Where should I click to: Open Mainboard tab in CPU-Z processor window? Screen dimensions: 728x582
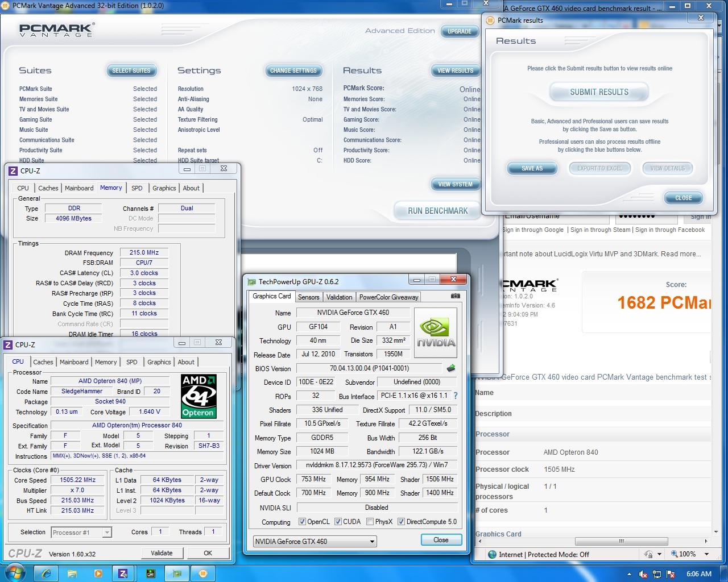pos(74,362)
